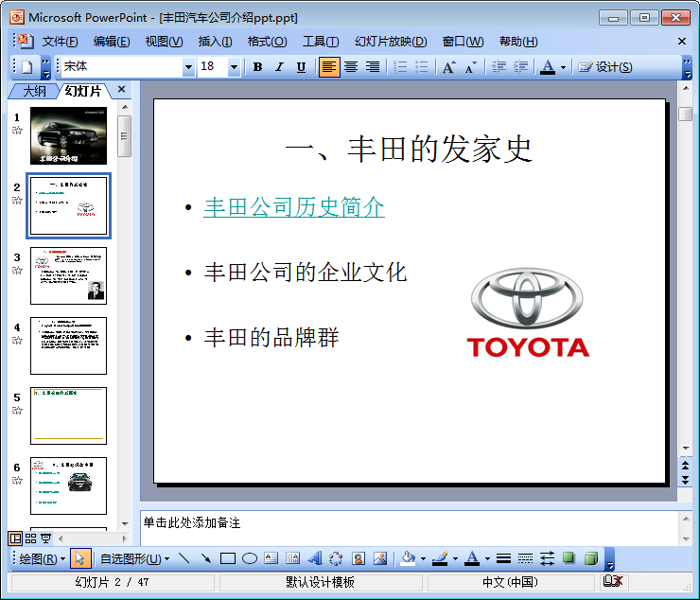Switch to Slide Sorter view icon
This screenshot has height=600, width=700.
[31, 538]
